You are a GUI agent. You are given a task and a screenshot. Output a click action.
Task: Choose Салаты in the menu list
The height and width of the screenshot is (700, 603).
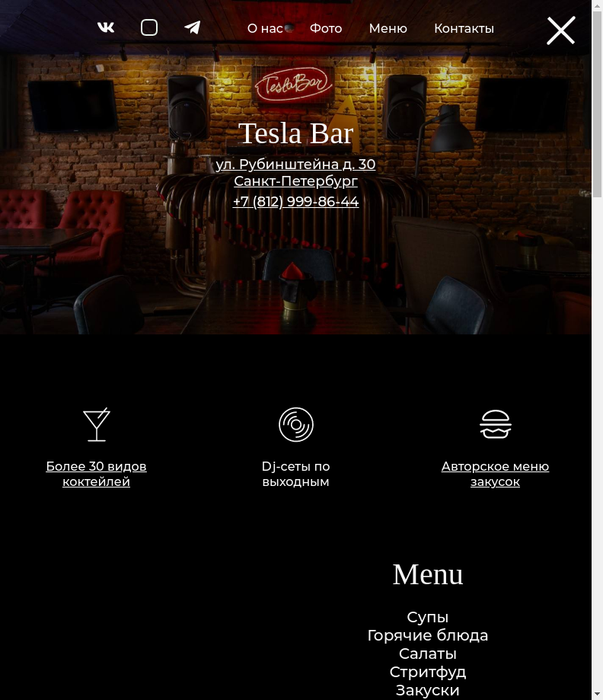(x=428, y=654)
